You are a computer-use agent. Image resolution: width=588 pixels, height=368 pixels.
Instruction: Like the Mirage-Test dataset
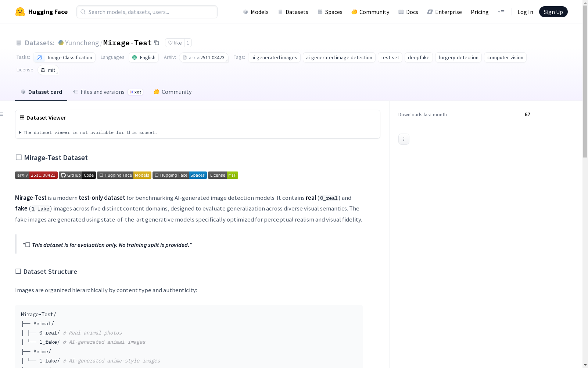point(175,43)
